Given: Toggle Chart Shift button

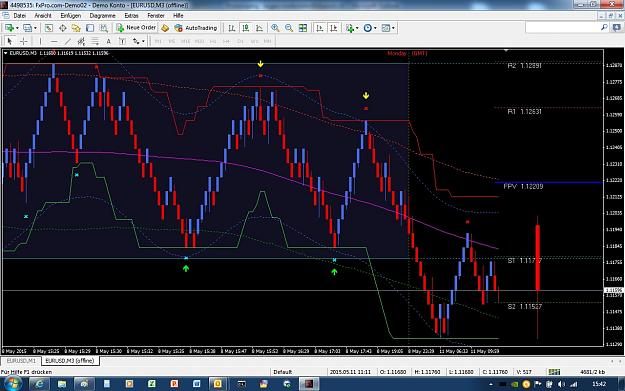Looking at the screenshot, I should point(334,28).
